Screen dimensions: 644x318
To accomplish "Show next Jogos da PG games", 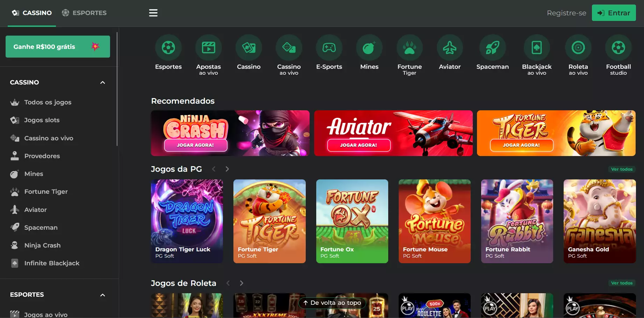I will coord(227,169).
